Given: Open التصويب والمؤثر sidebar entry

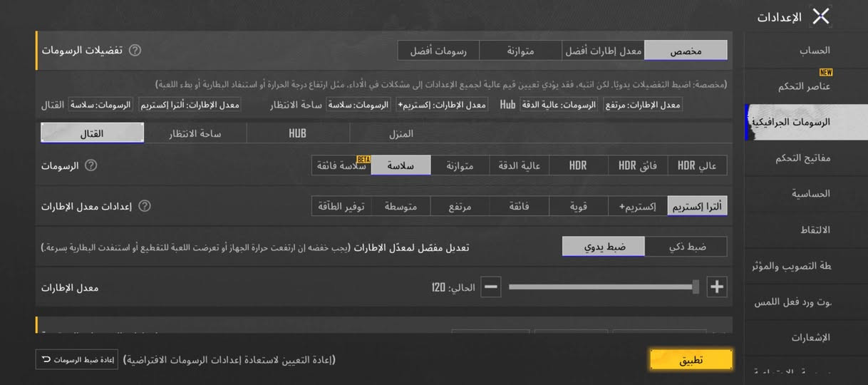Looking at the screenshot, I should [x=806, y=265].
